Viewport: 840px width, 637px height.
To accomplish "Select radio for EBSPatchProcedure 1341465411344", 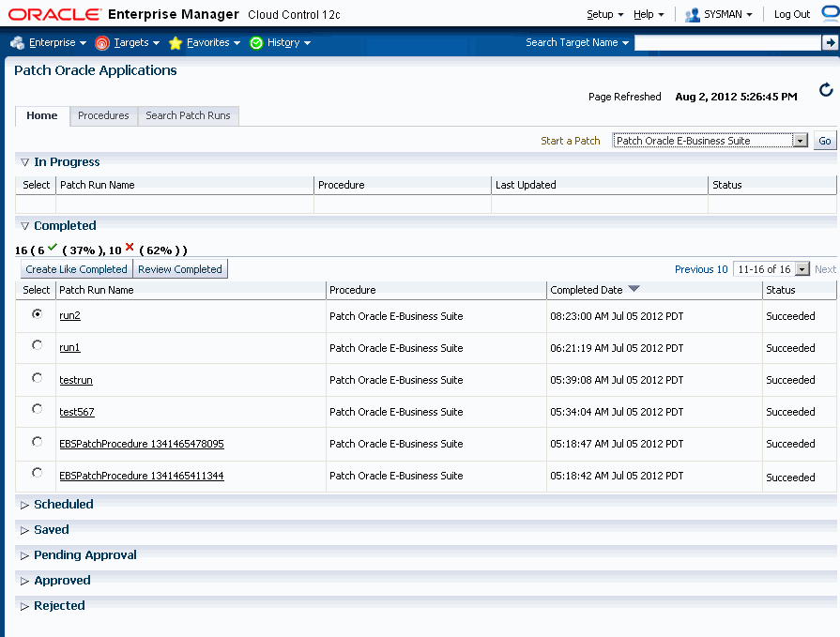I will tap(37, 473).
